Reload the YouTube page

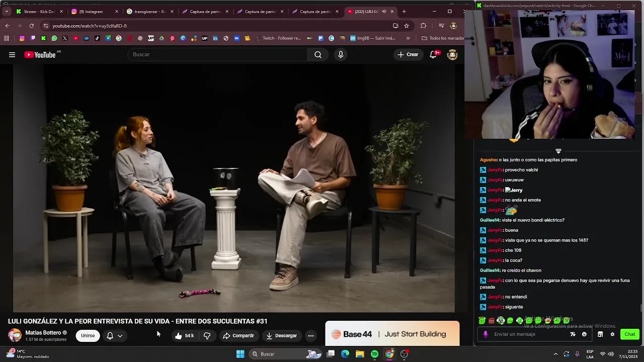coord(31,26)
